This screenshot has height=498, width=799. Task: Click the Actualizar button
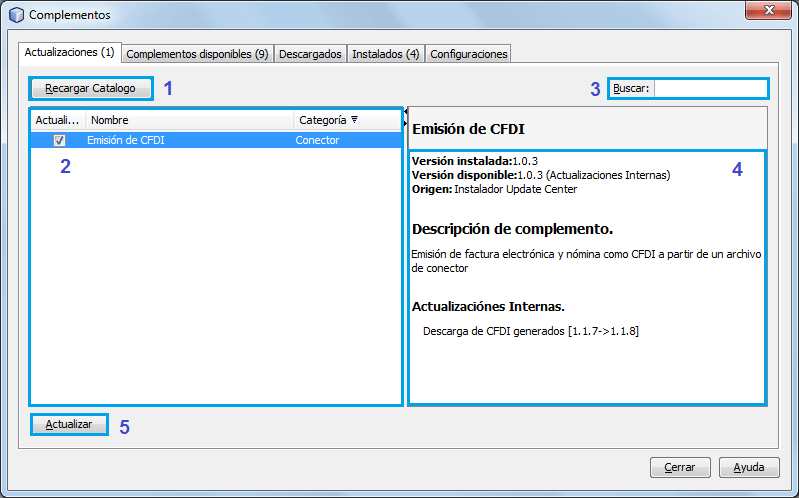(x=69, y=424)
